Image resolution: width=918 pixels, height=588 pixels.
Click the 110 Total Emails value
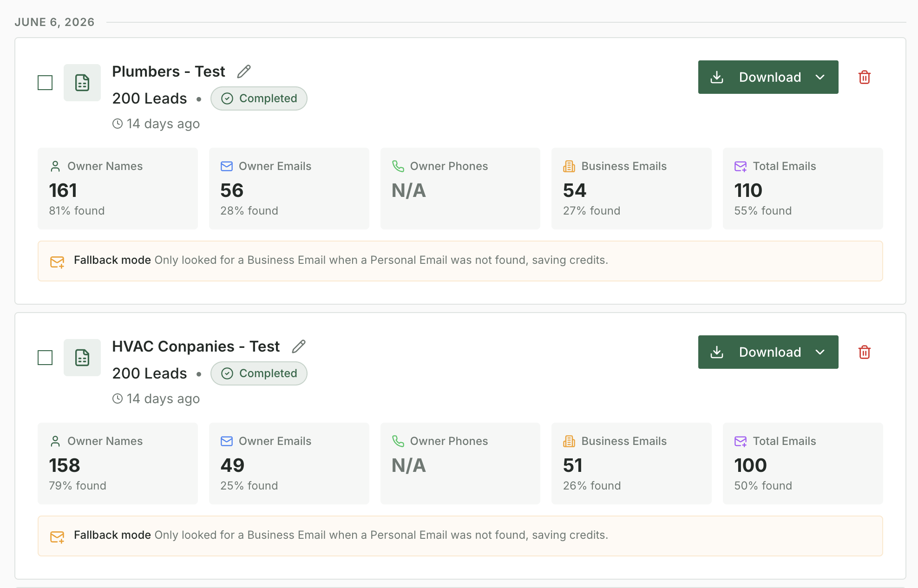click(748, 190)
